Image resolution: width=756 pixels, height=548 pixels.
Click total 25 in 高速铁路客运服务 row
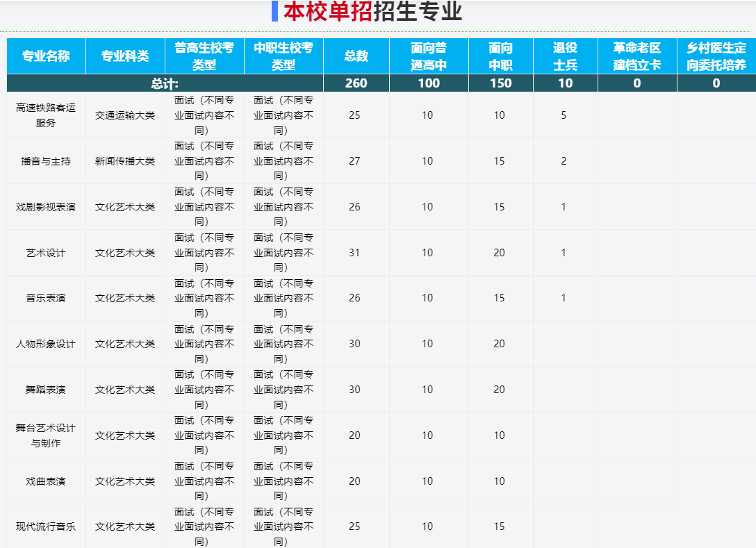pyautogui.click(x=354, y=115)
